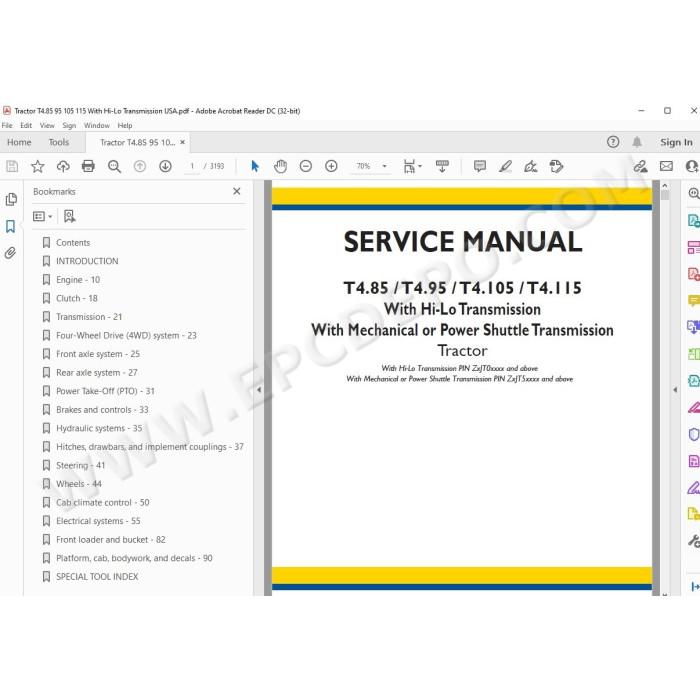The image size is (700, 700).
Task: Click the find current bookmark icon
Action: tap(69, 217)
